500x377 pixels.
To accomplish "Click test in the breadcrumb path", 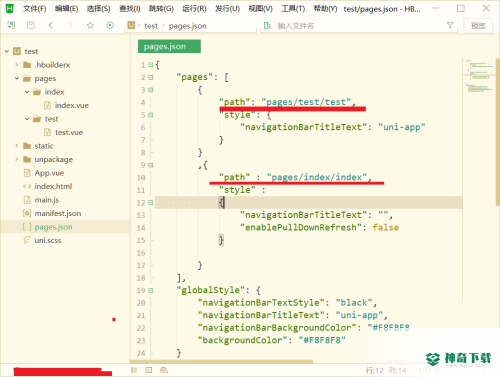I will (x=151, y=26).
